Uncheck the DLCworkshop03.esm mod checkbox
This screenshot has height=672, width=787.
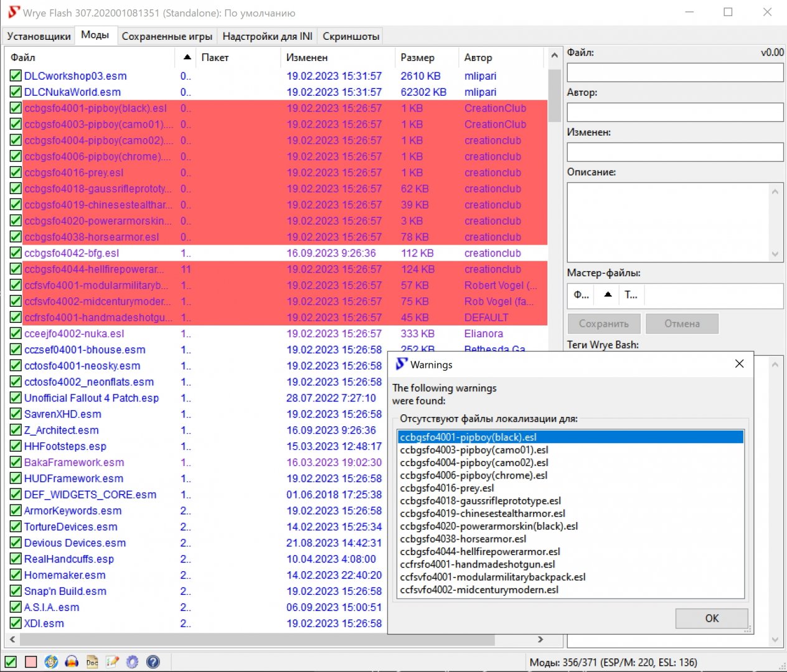tap(16, 76)
